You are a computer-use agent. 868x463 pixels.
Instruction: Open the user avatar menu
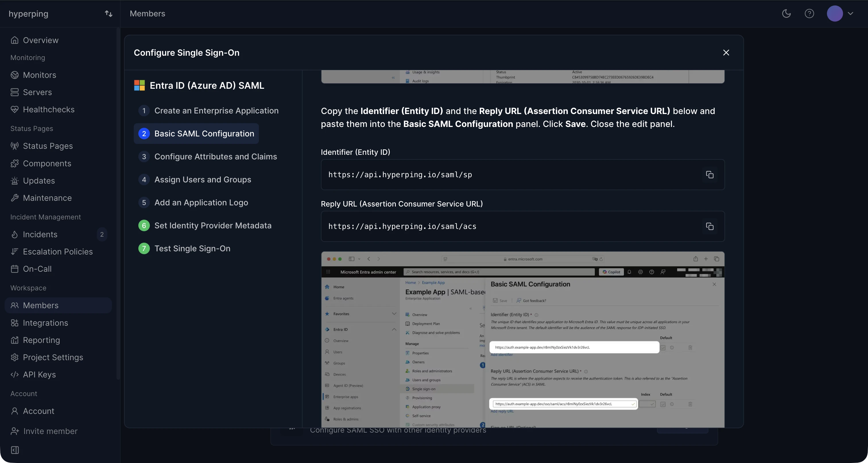(x=840, y=13)
